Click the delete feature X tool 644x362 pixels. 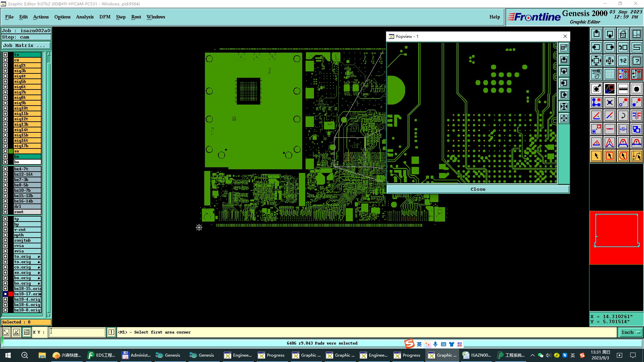point(609,102)
